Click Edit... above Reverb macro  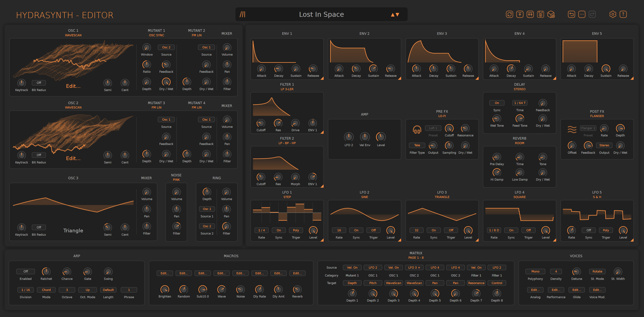click(297, 273)
